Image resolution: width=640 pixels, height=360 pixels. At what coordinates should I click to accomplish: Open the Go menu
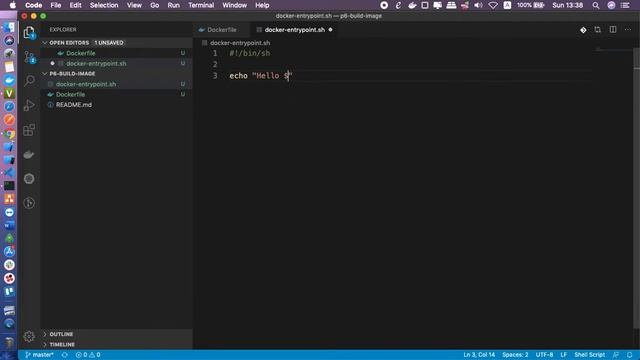[x=154, y=5]
